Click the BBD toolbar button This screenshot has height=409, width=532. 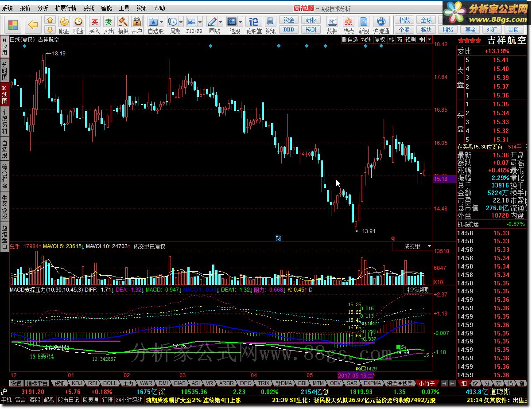(289, 30)
